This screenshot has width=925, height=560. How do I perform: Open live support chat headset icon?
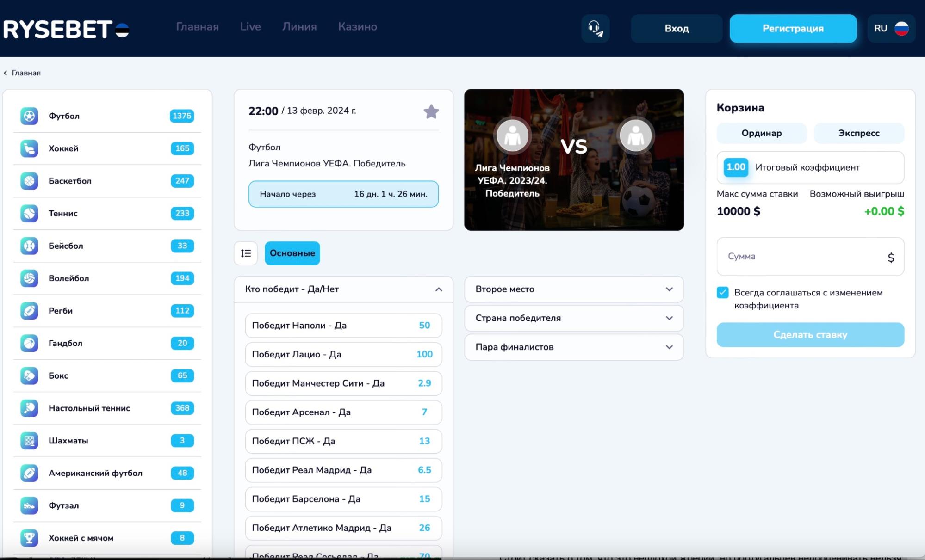point(596,28)
